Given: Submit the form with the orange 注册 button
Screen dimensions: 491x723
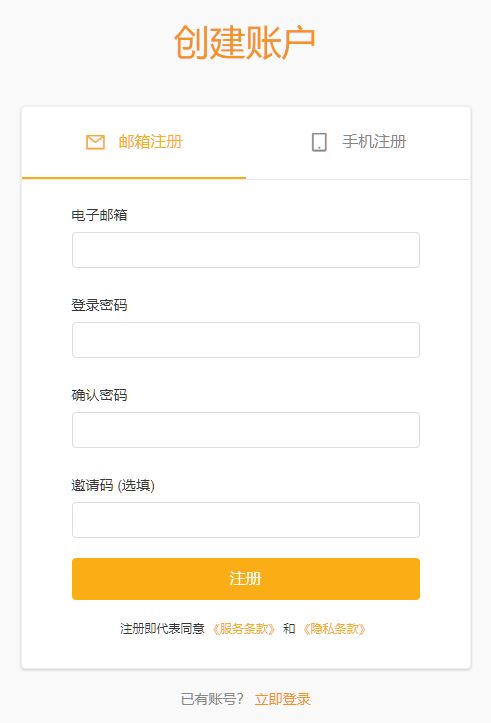Looking at the screenshot, I should (246, 579).
